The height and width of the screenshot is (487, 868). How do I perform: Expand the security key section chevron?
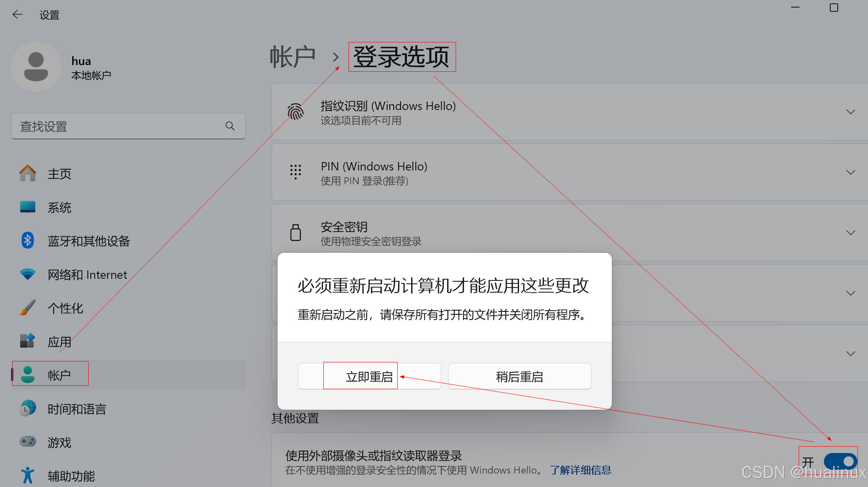point(850,233)
